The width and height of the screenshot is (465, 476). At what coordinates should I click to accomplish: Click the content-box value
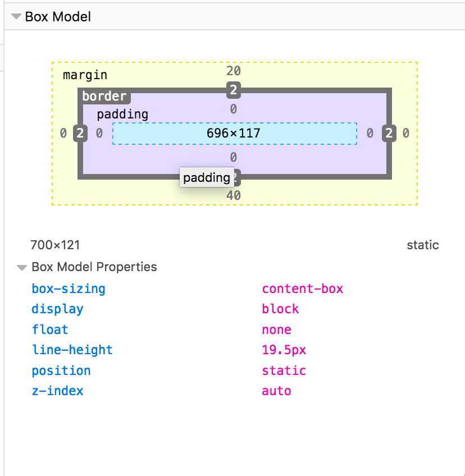click(x=303, y=289)
